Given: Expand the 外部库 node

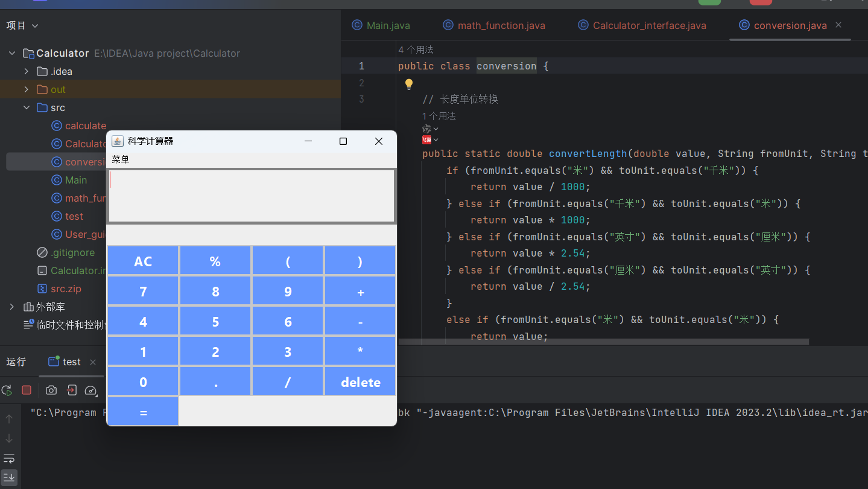Looking at the screenshot, I should 11,307.
